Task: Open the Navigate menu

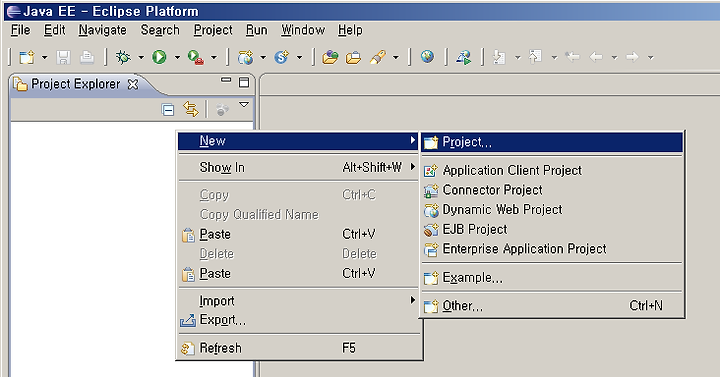Action: 102,30
